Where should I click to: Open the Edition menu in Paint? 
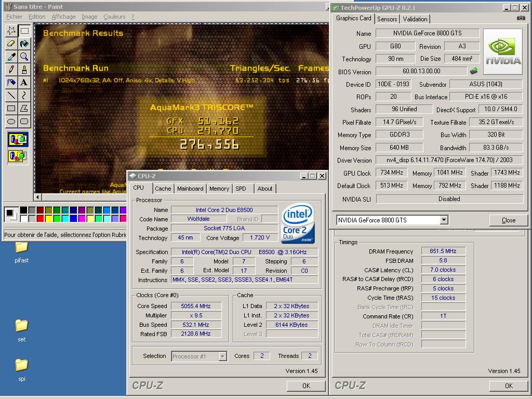point(37,17)
